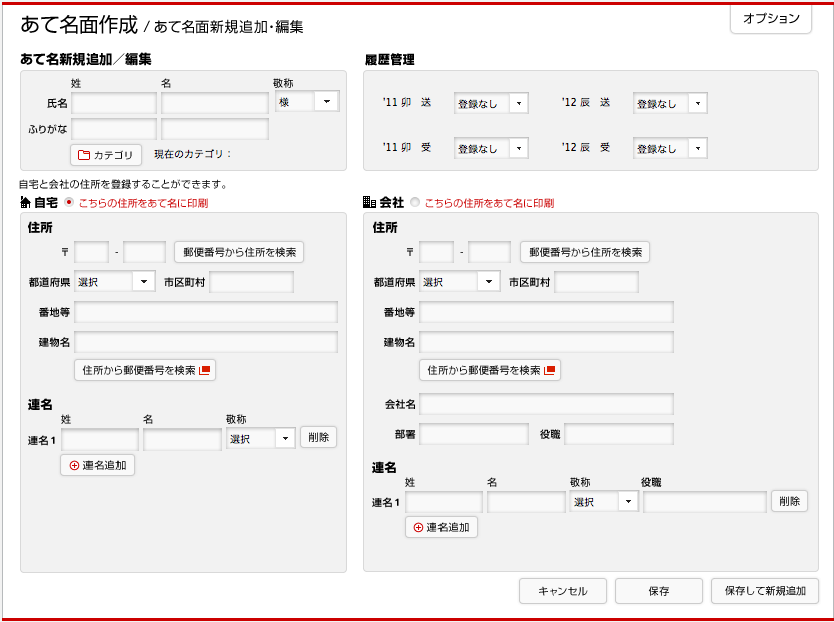Click the キャンセル button
This screenshot has height=622, width=834.
pyautogui.click(x=563, y=591)
